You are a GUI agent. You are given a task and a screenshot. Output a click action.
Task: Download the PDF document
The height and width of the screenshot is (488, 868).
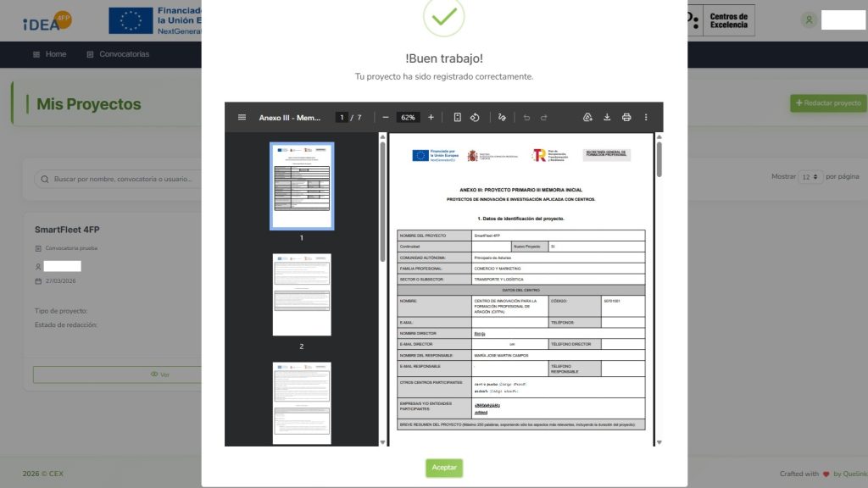point(607,117)
